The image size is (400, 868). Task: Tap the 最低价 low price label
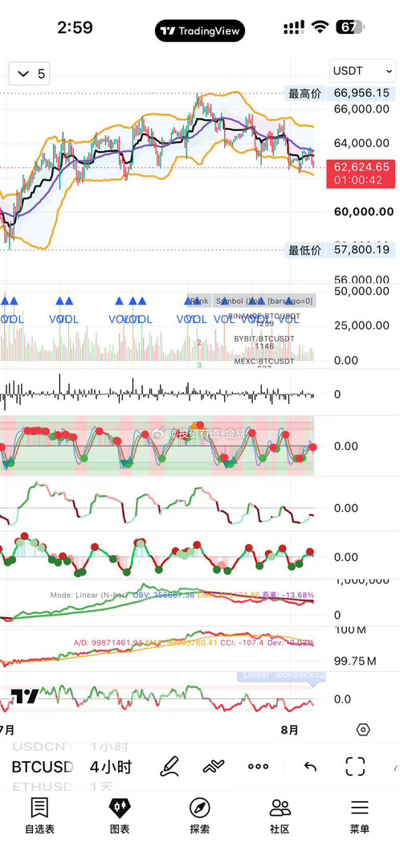(304, 250)
